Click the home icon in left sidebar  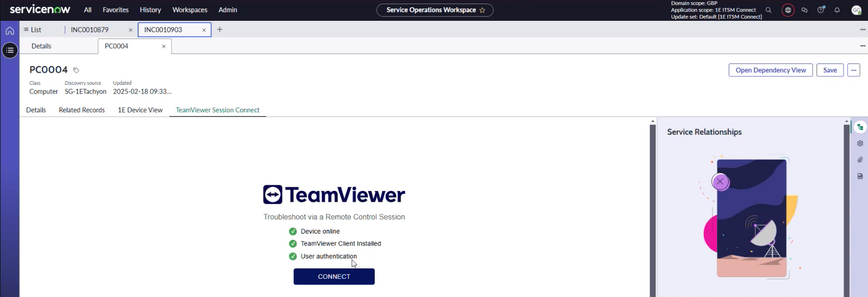click(10, 31)
